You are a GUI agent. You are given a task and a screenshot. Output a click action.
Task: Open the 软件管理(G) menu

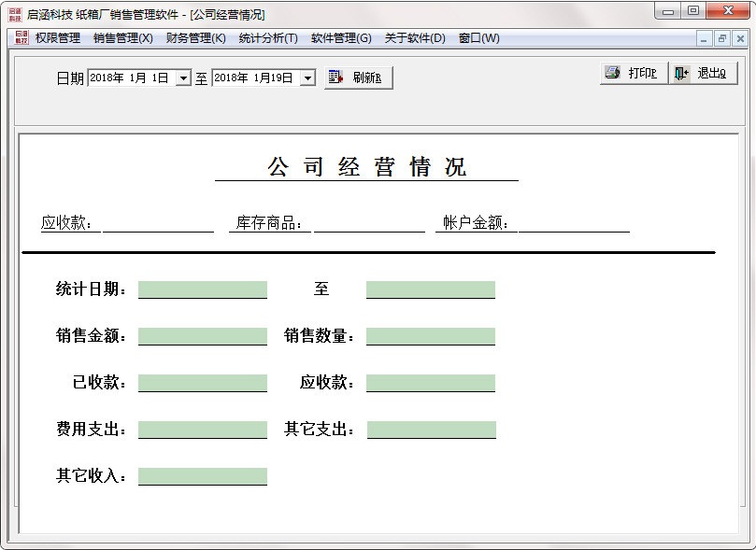coord(341,37)
